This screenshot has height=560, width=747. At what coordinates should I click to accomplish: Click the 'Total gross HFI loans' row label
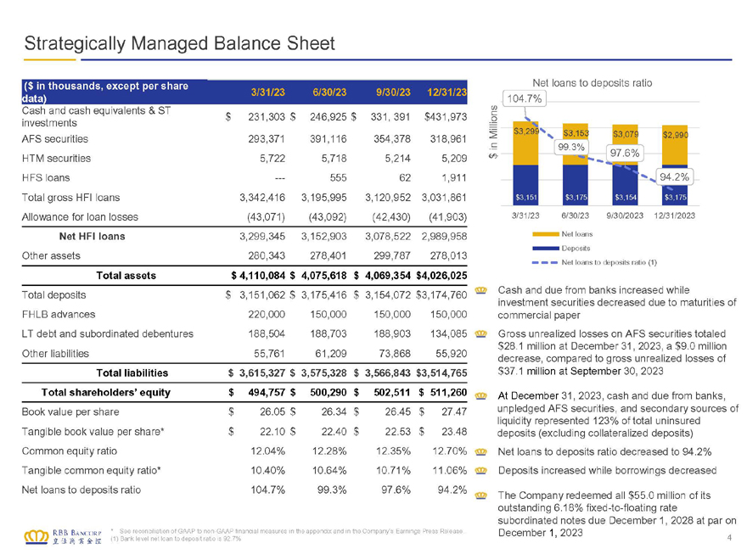tap(70, 198)
